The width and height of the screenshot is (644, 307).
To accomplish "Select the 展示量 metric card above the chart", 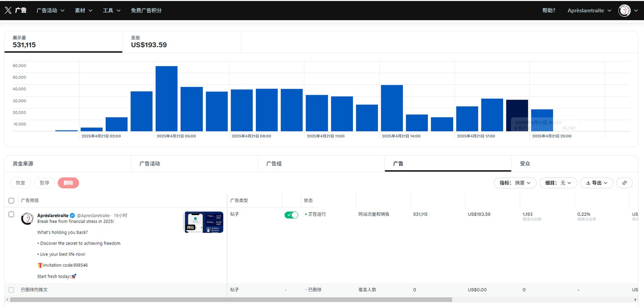I will pyautogui.click(x=63, y=42).
